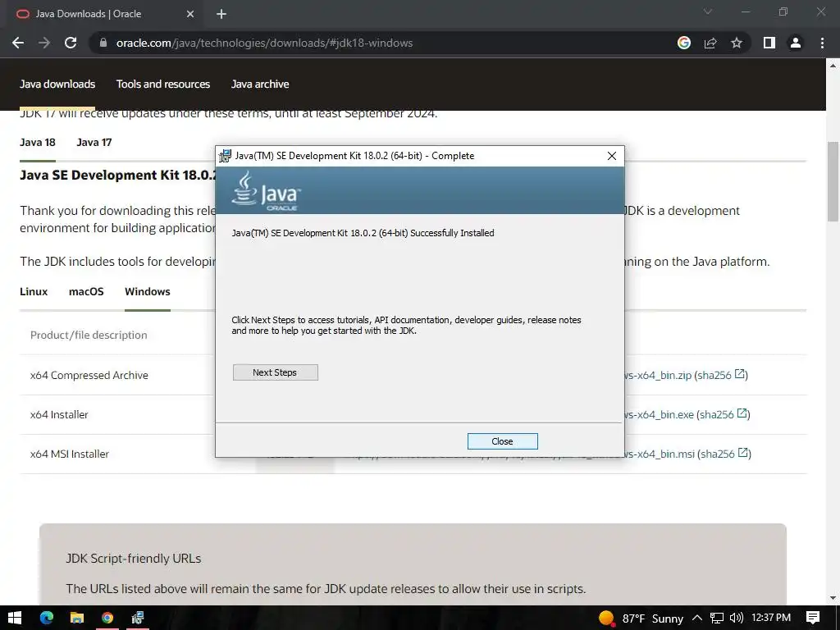Click the x64 Installer row text
This screenshot has width=840, height=630.
(x=59, y=414)
